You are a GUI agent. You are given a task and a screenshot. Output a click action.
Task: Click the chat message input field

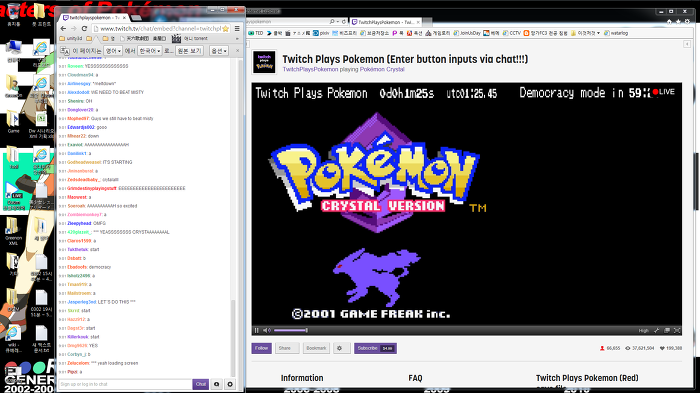pos(125,384)
